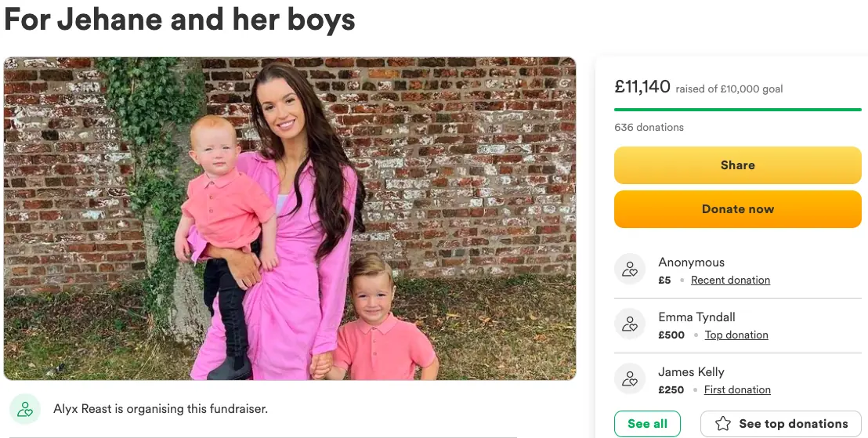Open the First donation link
The width and height of the screenshot is (868, 438).
[x=737, y=390]
